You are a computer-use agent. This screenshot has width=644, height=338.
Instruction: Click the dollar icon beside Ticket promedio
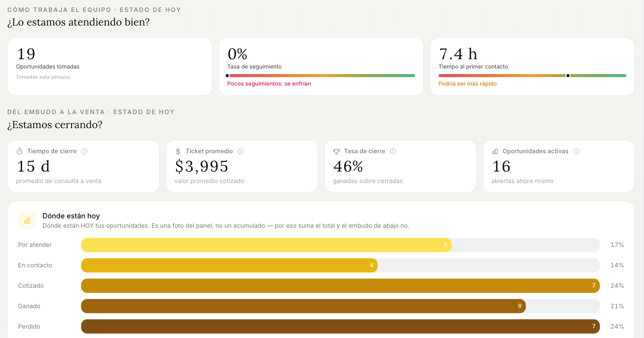[x=178, y=152]
